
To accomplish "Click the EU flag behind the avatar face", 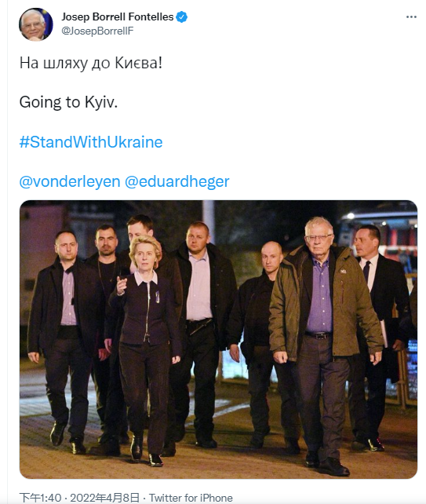I will click(x=47, y=23).
